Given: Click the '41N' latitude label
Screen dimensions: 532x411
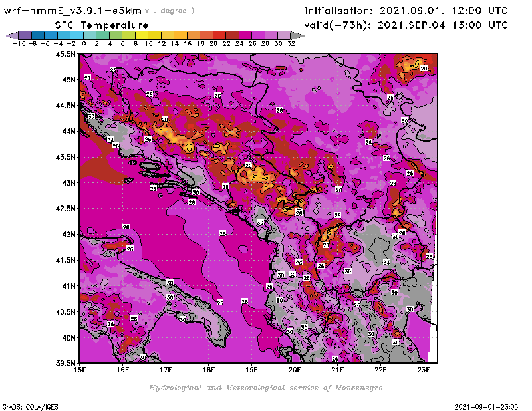Looking at the screenshot, I should coord(68,286).
